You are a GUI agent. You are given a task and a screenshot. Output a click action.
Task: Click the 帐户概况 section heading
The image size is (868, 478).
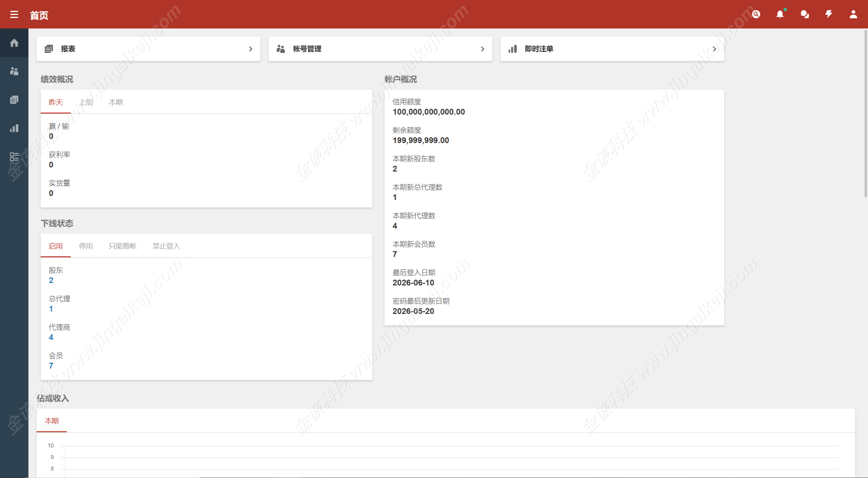pyautogui.click(x=401, y=79)
